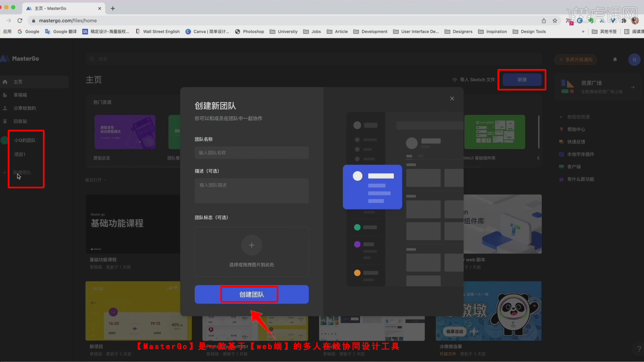Open the 回收站 recycle bin
The image size is (644, 362).
pos(5,121)
